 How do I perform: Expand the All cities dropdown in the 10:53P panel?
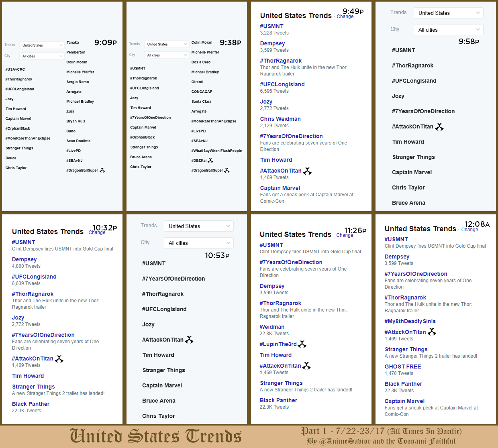199,243
